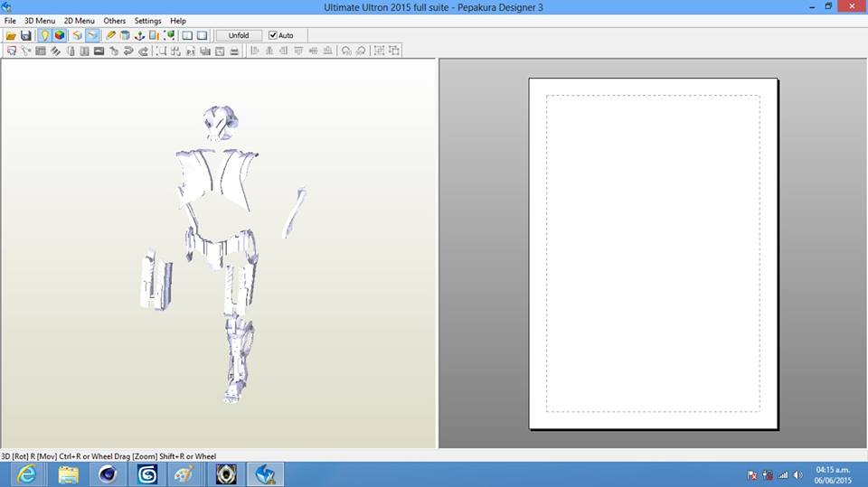Click the Unfold button

(x=239, y=35)
